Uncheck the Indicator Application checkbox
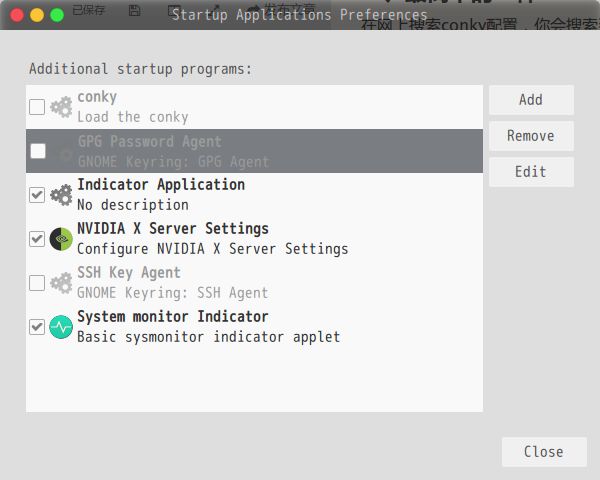The image size is (600, 480). pos(37,195)
